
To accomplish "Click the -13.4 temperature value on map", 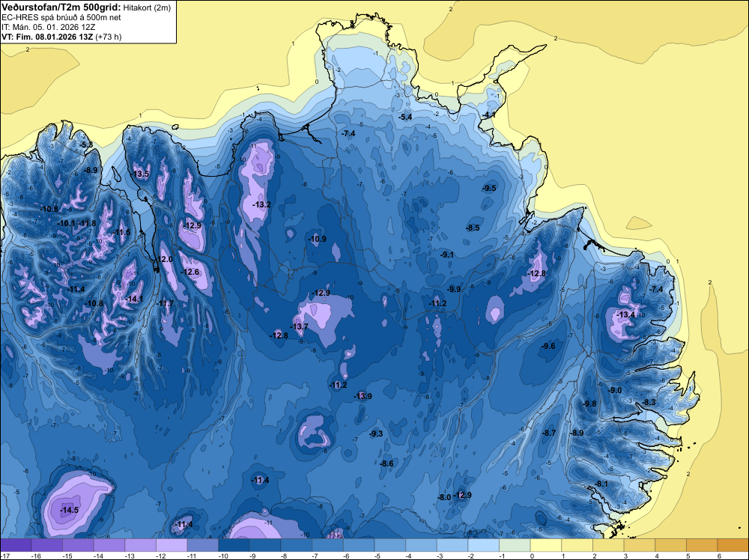I will [x=626, y=314].
